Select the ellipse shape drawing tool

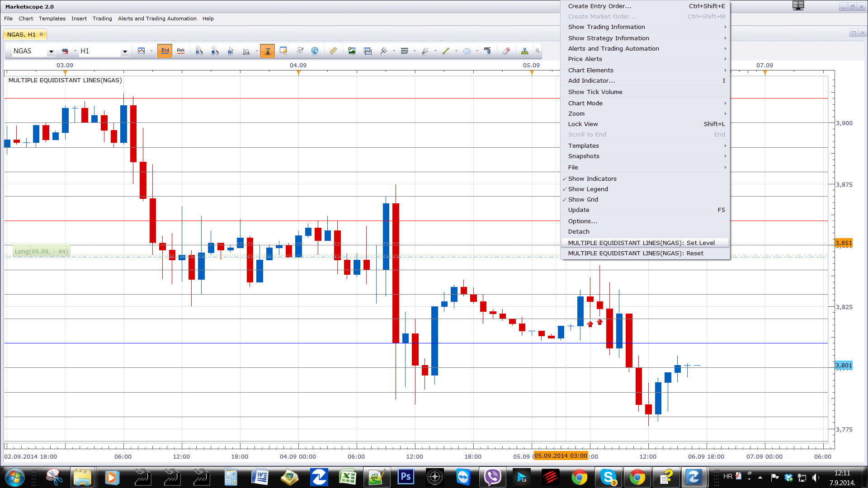click(467, 51)
